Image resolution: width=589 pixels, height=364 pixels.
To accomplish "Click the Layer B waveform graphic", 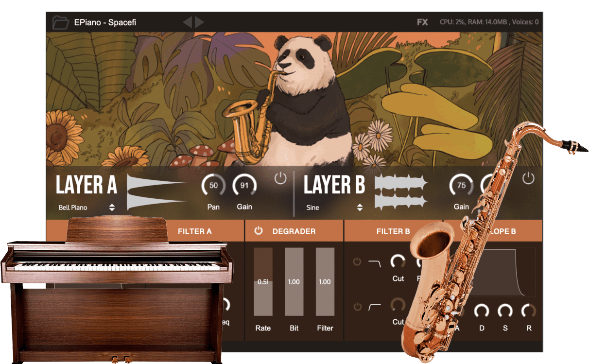I will point(401,191).
